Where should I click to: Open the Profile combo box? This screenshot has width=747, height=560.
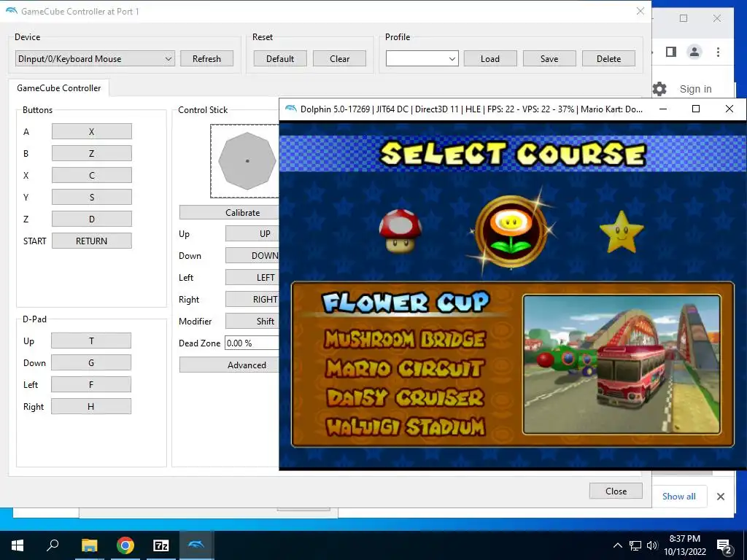(422, 58)
